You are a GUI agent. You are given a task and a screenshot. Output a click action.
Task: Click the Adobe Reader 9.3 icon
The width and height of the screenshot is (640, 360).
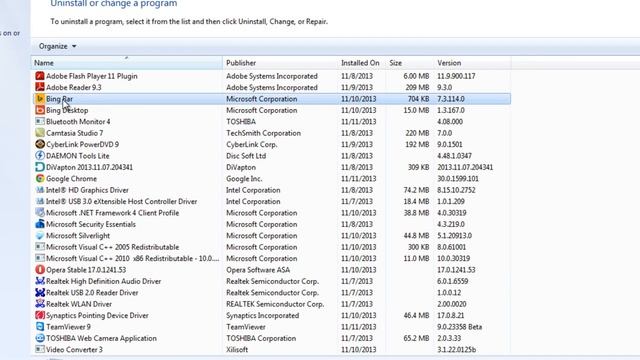(x=40, y=87)
